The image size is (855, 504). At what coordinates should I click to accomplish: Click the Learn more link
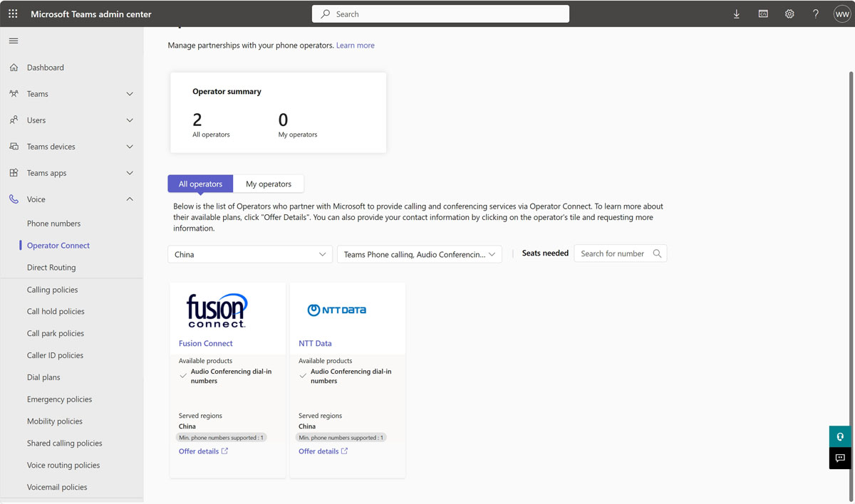point(356,45)
